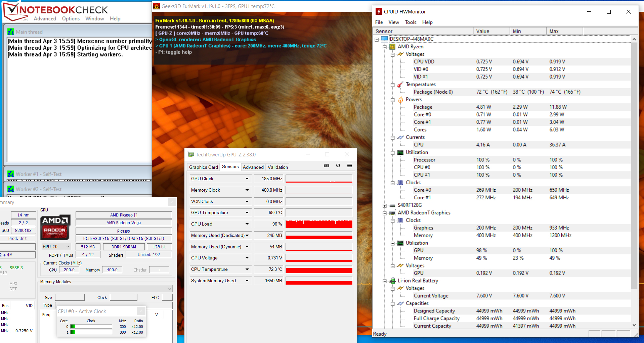Switch to GPU-Z Advanced tab
The image size is (644, 343).
253,167
